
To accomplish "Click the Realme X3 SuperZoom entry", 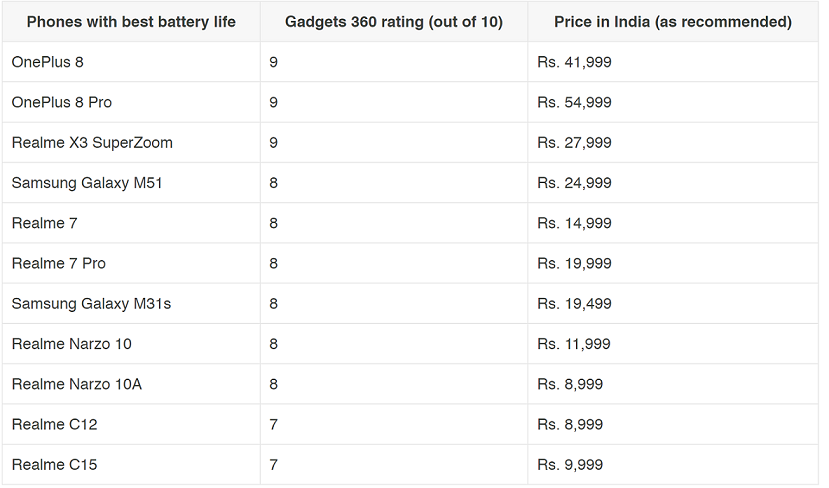I will coord(92,143).
